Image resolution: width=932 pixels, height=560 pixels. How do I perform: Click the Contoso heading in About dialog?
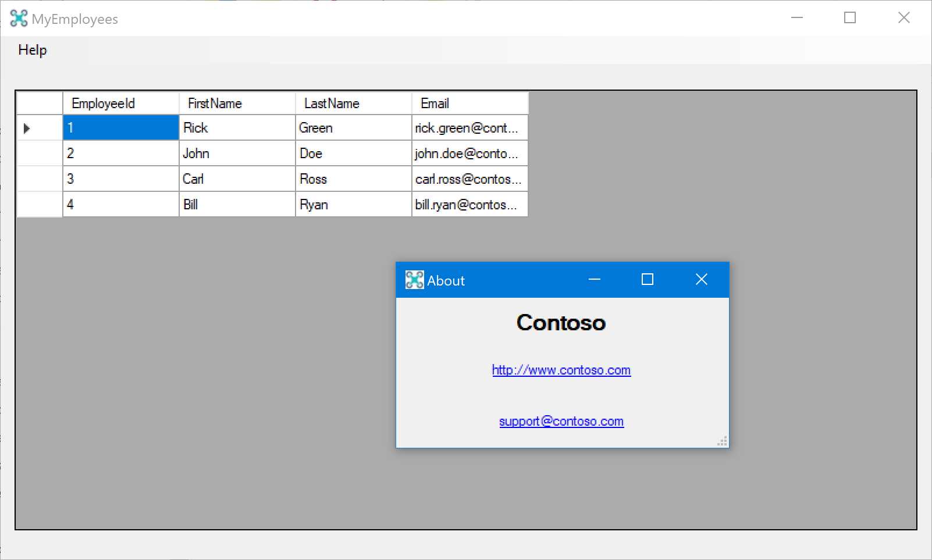(561, 323)
